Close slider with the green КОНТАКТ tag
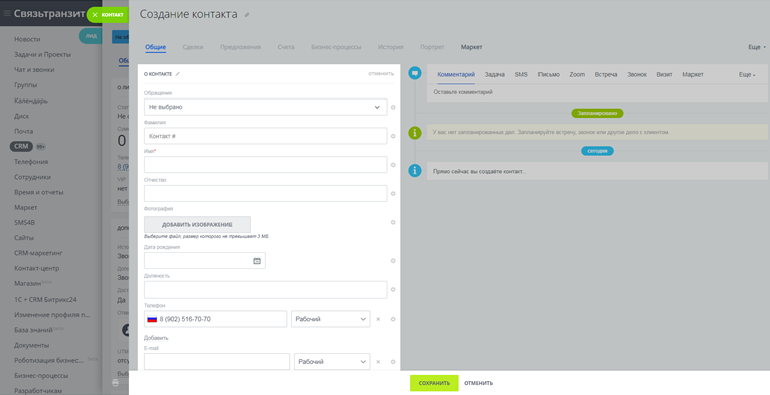The image size is (770, 395). coord(108,15)
